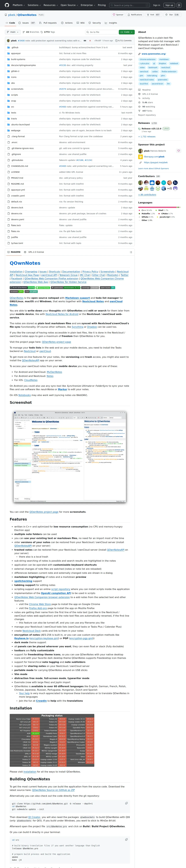Expand the commit message ellipsis

pyautogui.click(x=85, y=41)
